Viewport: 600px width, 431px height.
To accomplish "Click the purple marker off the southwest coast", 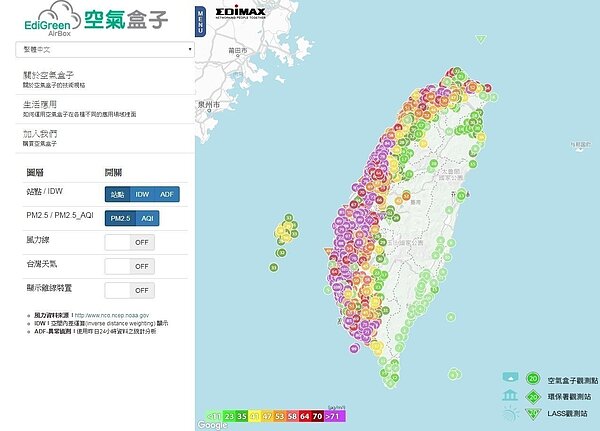I will 354,348.
